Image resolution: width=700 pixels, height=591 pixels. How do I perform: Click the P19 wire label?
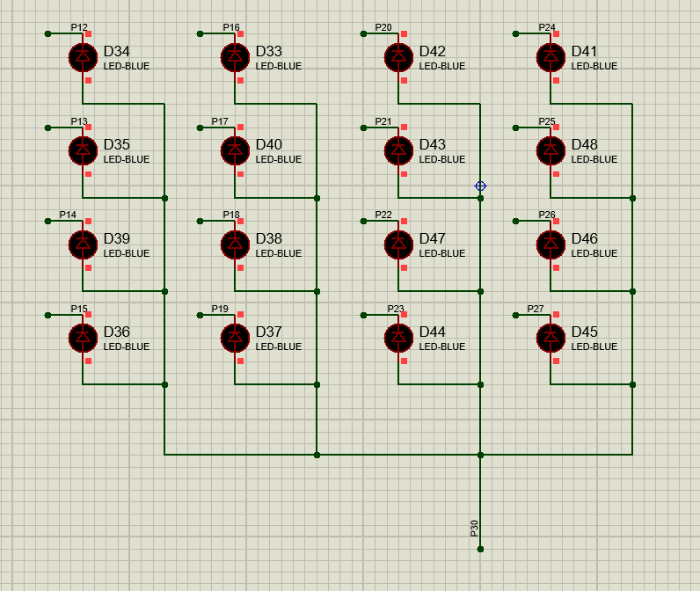click(220, 309)
